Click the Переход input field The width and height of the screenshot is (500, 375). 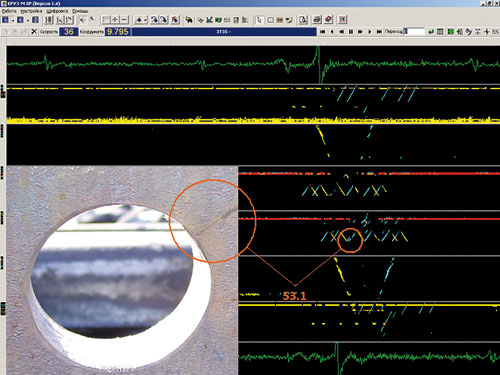(x=414, y=31)
